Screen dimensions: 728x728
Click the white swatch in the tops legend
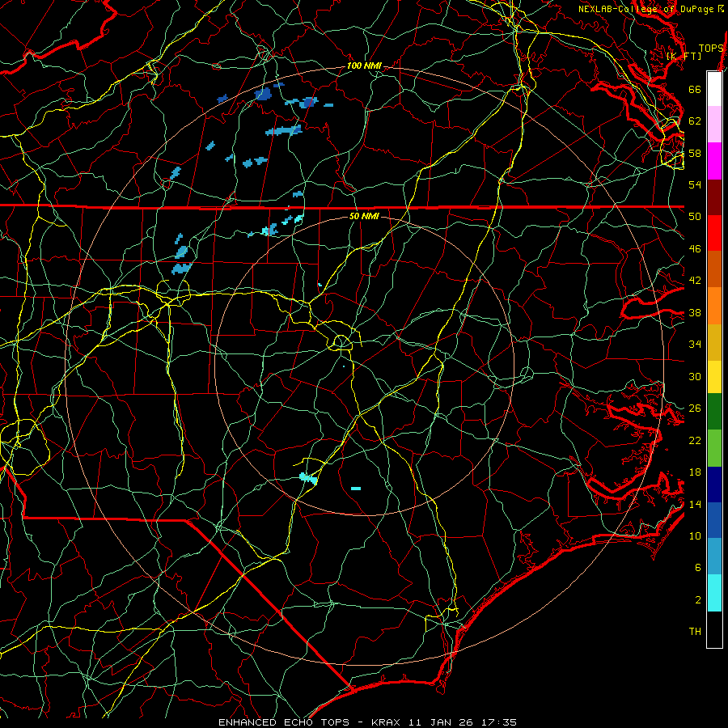[x=714, y=89]
